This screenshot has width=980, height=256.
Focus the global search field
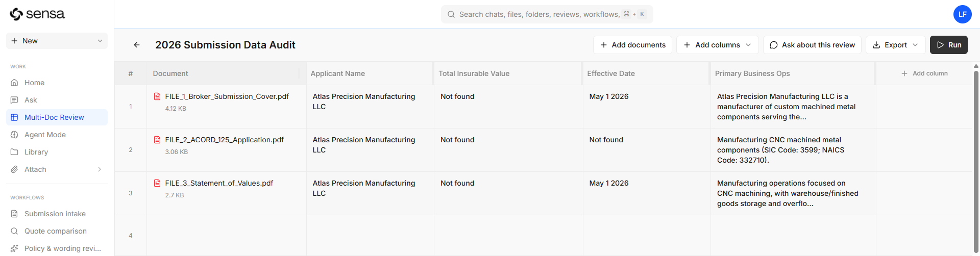point(547,14)
